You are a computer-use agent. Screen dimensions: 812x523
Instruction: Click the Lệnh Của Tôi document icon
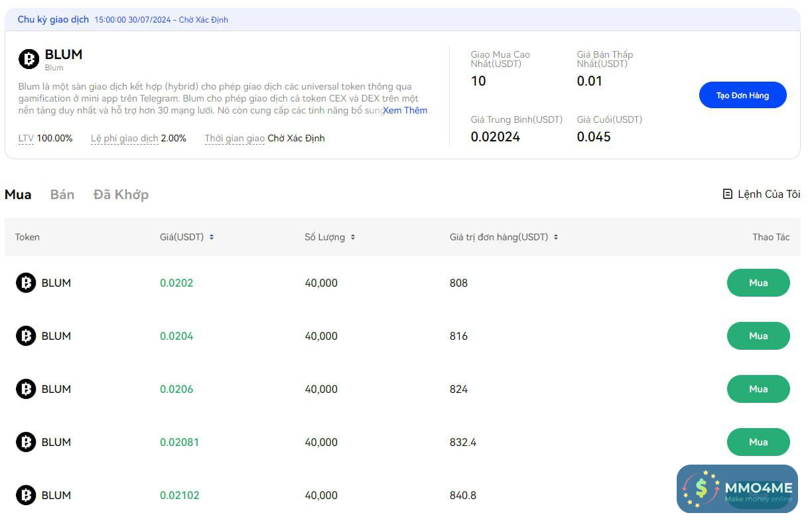coord(728,194)
